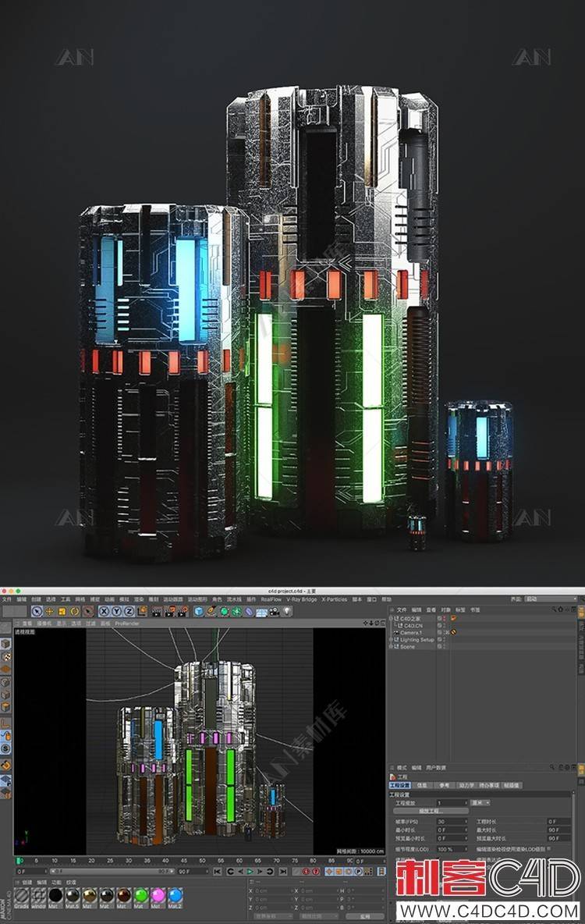Select the pink material swatch
Viewport: 585px width, 924px height.
(158, 897)
